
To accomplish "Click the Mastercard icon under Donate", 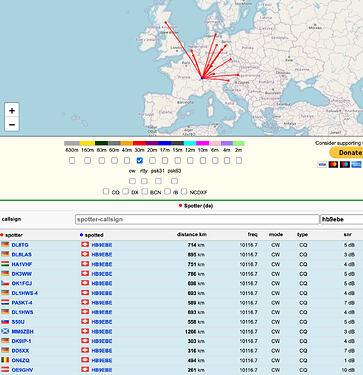I will (333, 164).
